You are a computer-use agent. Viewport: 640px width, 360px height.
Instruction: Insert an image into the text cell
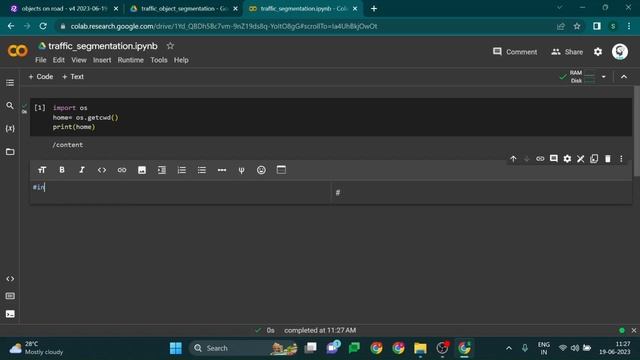(142, 170)
